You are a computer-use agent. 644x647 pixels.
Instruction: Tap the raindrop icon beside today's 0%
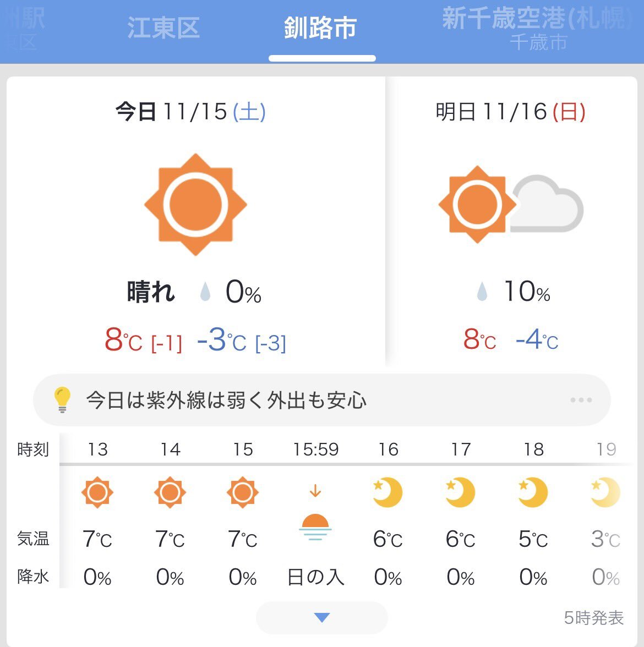coord(205,292)
